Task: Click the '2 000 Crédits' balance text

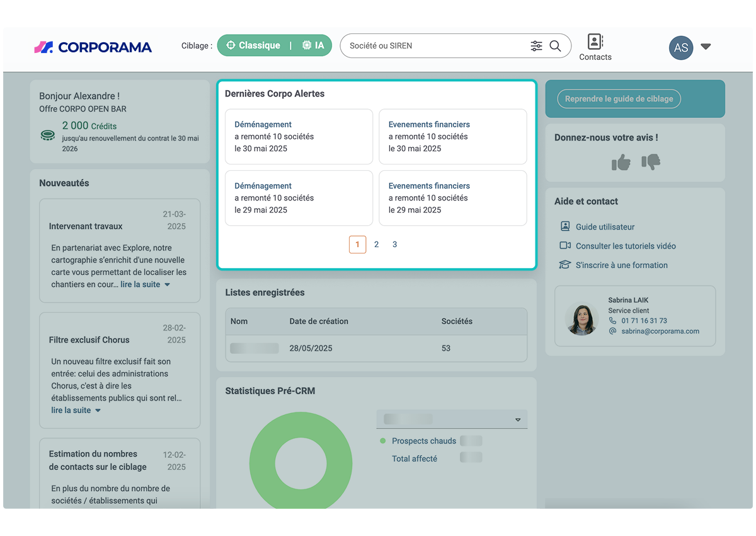Action: [89, 126]
